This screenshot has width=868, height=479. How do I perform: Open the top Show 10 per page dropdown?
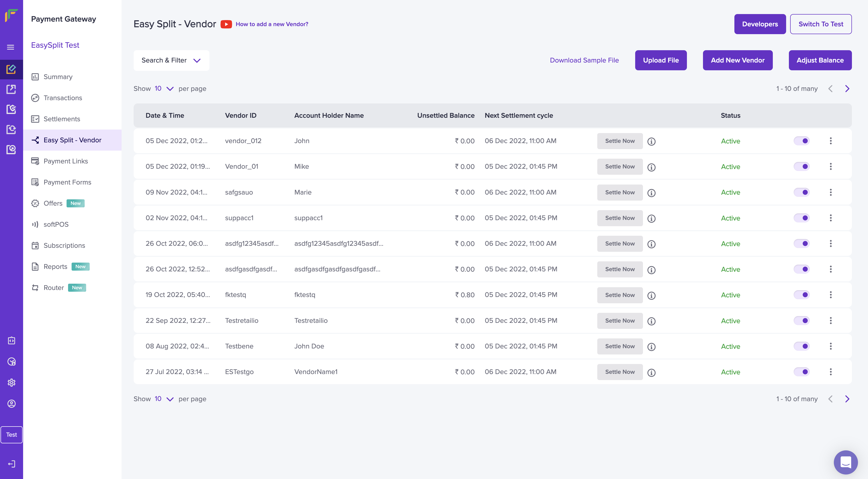click(164, 89)
